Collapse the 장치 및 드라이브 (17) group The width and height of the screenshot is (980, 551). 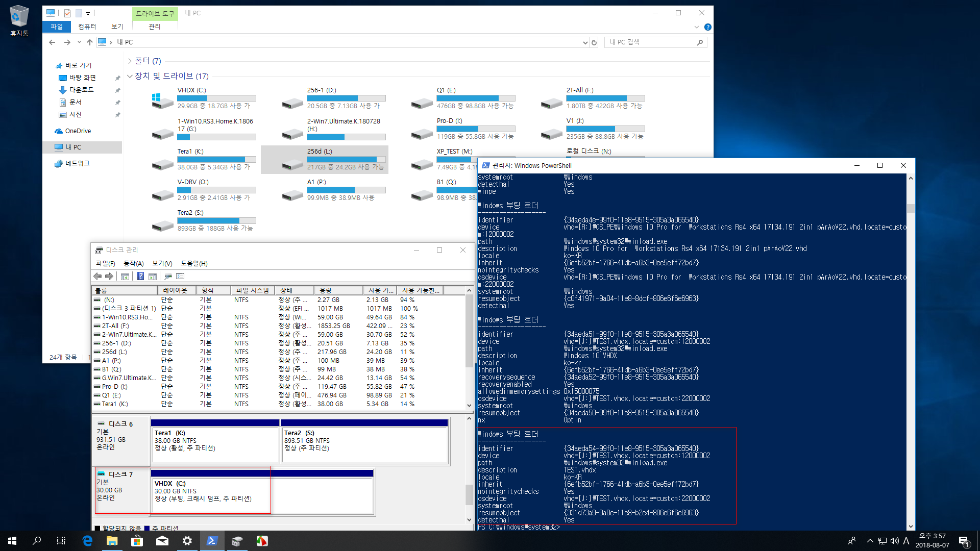tap(130, 76)
